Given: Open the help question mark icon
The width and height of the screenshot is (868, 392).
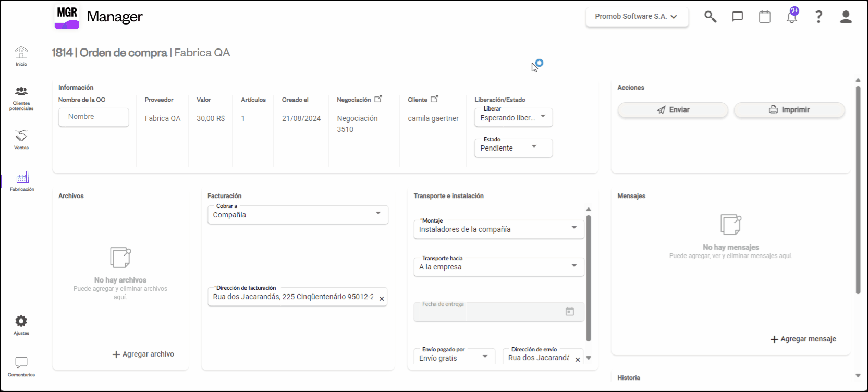Looking at the screenshot, I should click(x=819, y=17).
